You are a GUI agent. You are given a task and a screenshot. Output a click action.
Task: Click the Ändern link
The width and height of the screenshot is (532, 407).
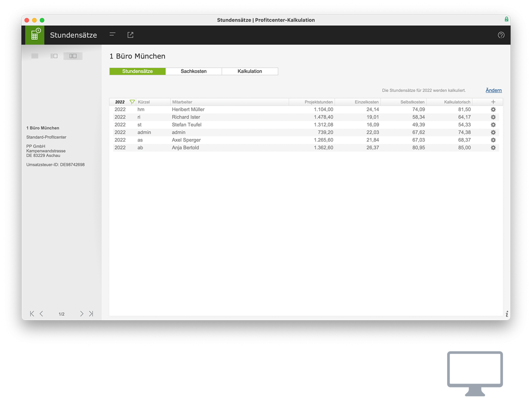tap(493, 90)
